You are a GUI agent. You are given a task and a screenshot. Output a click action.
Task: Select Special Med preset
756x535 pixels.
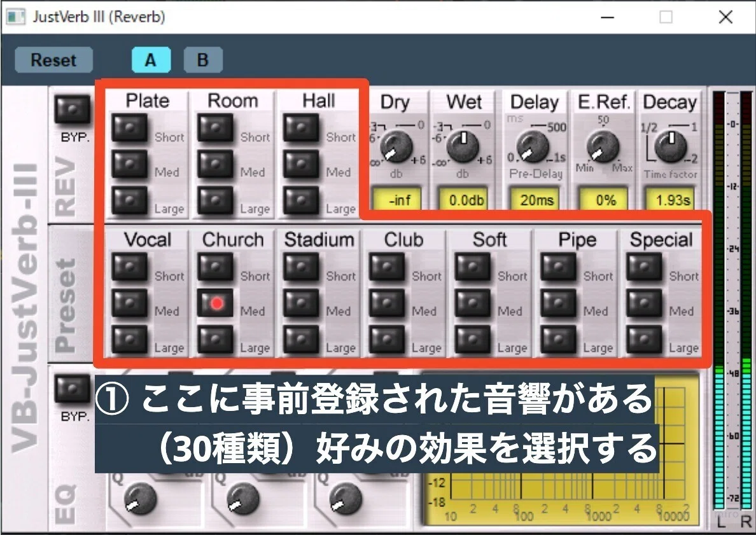(x=644, y=303)
